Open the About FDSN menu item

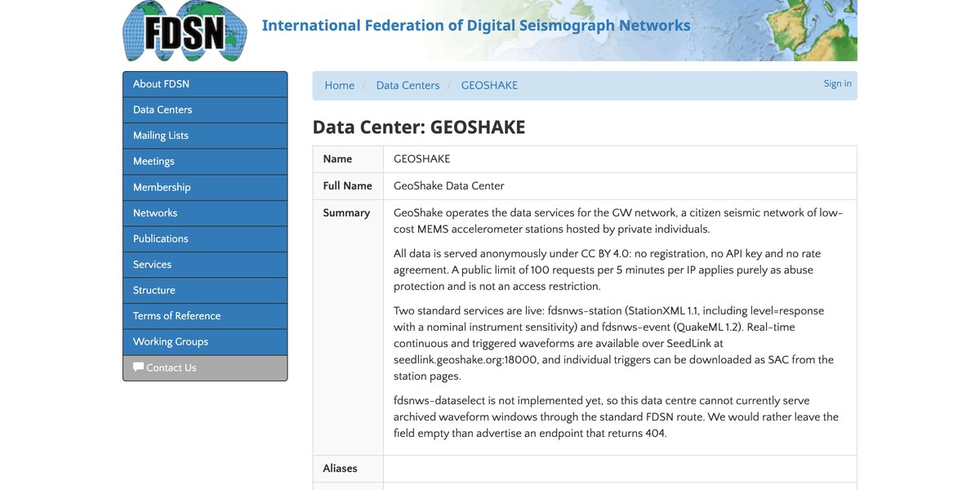205,84
